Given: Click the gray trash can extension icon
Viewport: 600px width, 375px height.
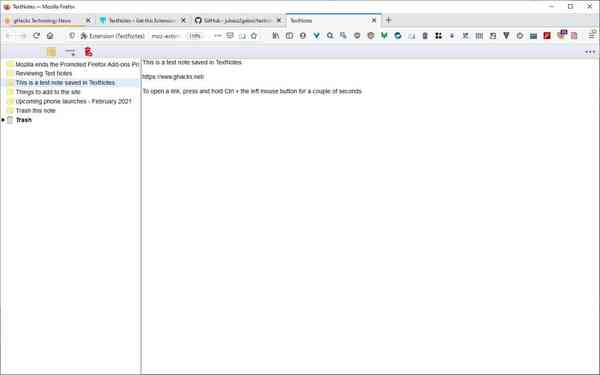Looking at the screenshot, I should click(x=425, y=36).
